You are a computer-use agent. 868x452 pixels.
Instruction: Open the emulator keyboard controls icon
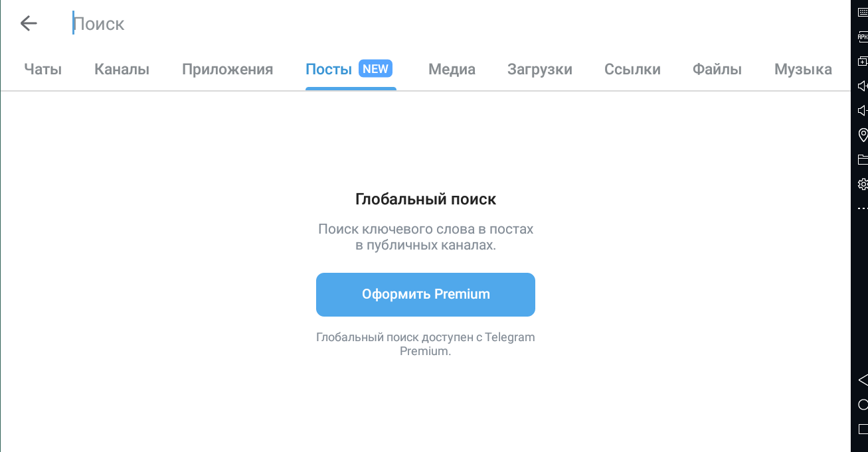coord(863,12)
